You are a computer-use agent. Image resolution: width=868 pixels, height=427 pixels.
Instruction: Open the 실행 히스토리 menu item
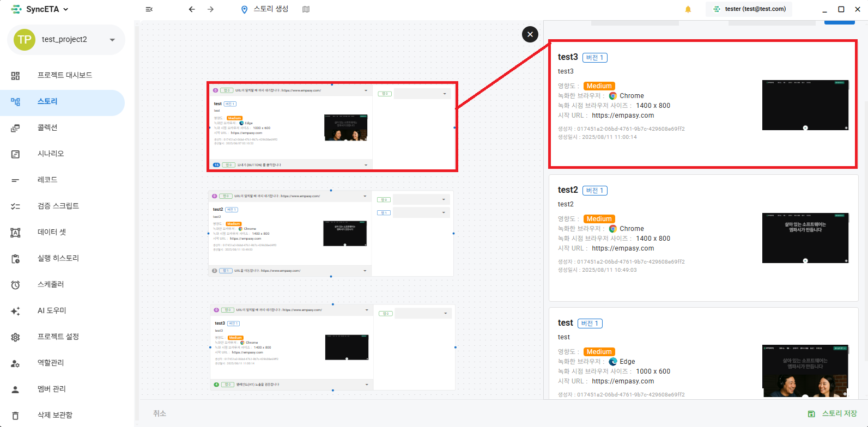coord(58,258)
